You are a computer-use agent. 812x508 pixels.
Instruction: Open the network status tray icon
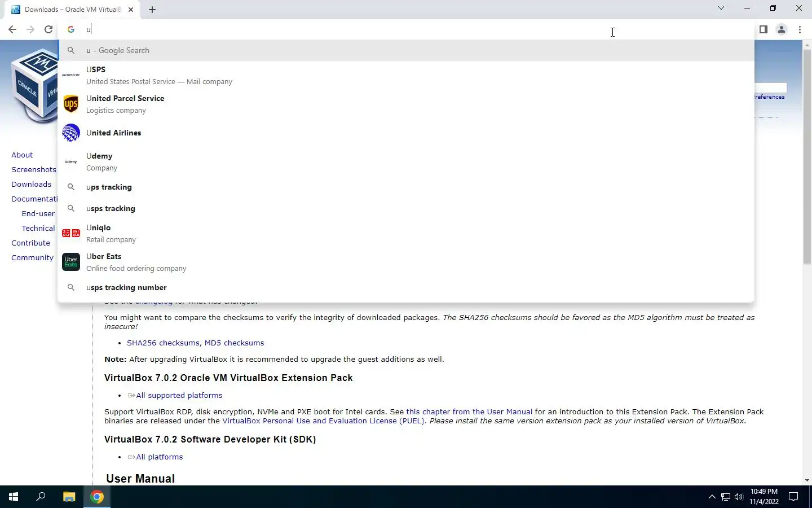click(726, 497)
